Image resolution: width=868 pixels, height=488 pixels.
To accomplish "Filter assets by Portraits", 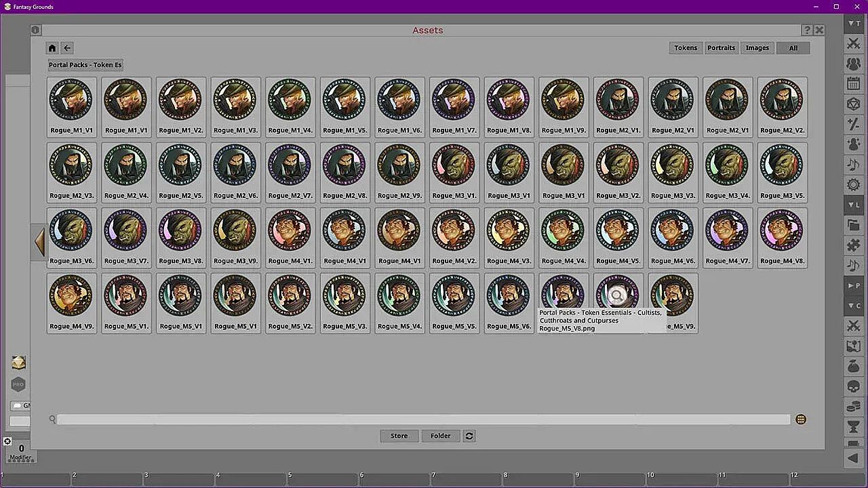I will (x=721, y=48).
